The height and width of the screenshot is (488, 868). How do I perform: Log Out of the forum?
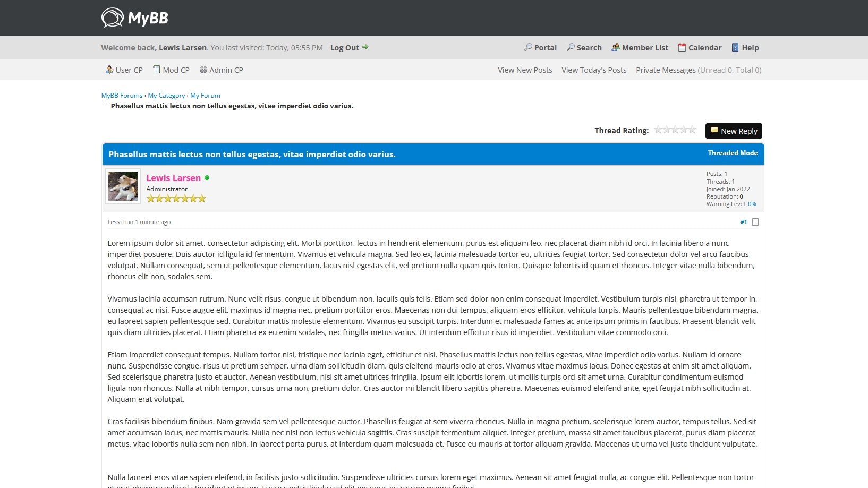(345, 47)
